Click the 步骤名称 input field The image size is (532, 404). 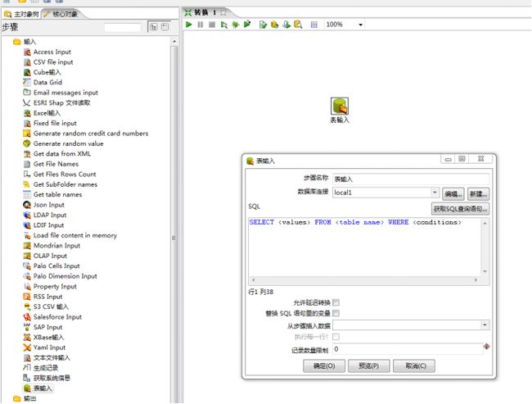(x=411, y=179)
